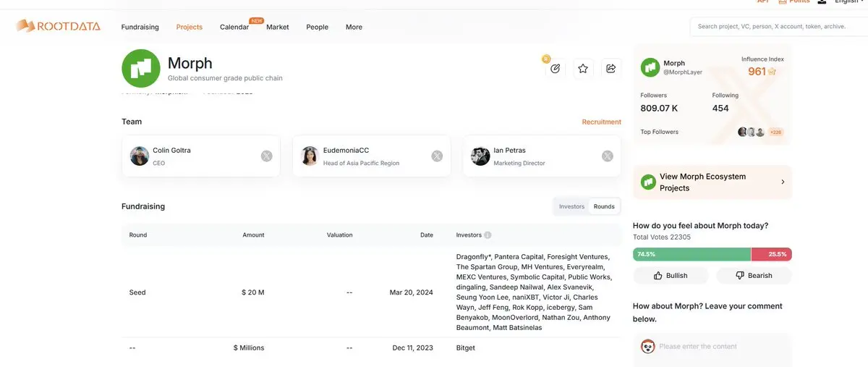Image resolution: width=868 pixels, height=367 pixels.
Task: Click the Seed round cell
Action: 137,292
